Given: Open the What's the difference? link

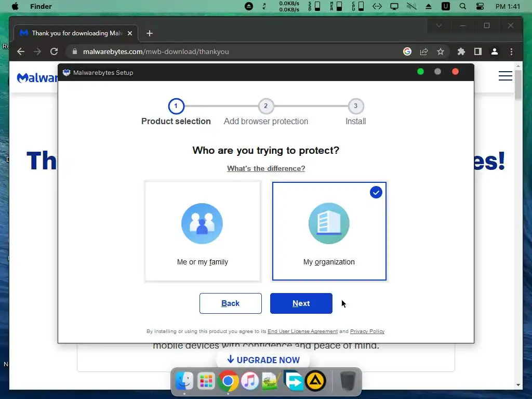Looking at the screenshot, I should click(266, 169).
